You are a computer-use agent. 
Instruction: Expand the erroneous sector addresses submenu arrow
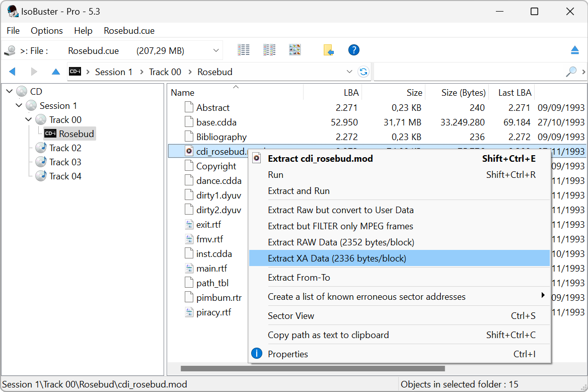[543, 295]
